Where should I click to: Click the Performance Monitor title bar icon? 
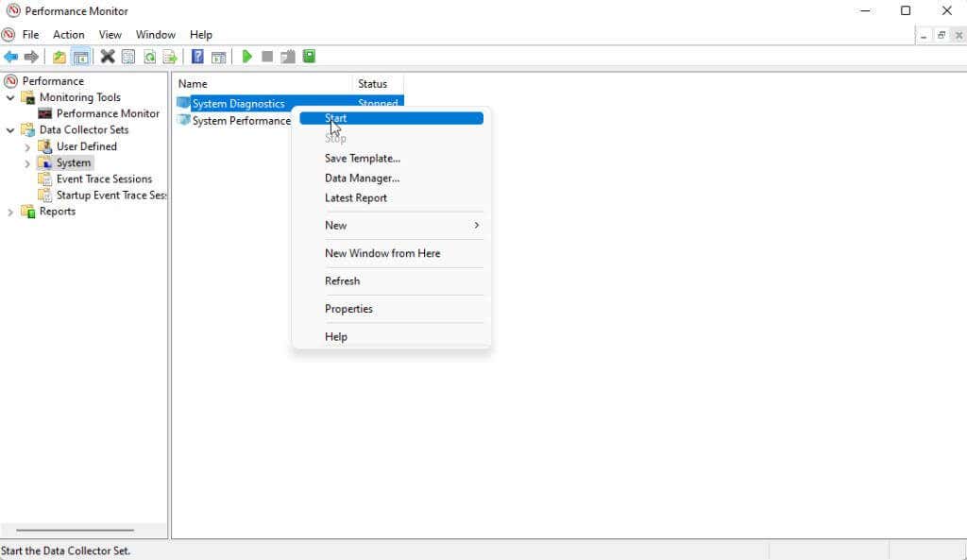pyautogui.click(x=13, y=10)
